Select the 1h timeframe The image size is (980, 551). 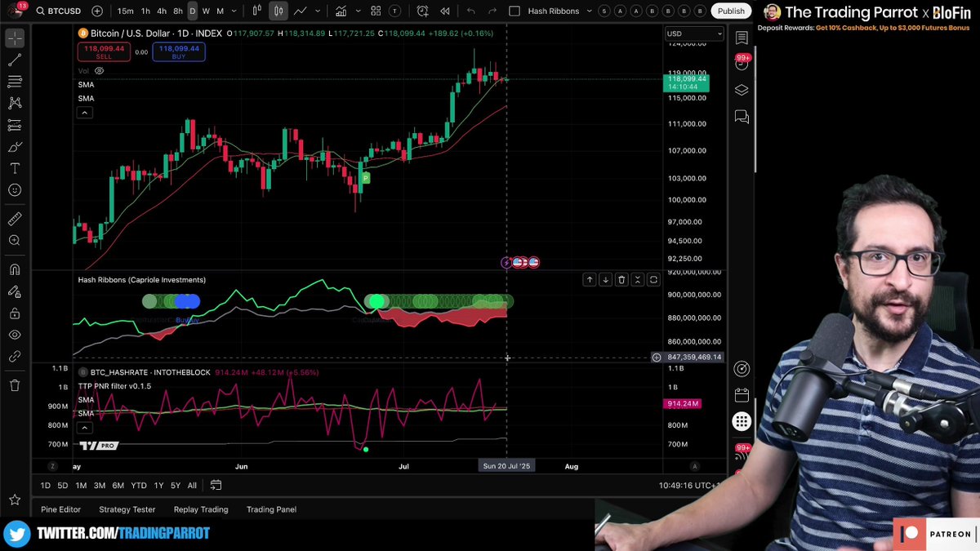pos(145,11)
